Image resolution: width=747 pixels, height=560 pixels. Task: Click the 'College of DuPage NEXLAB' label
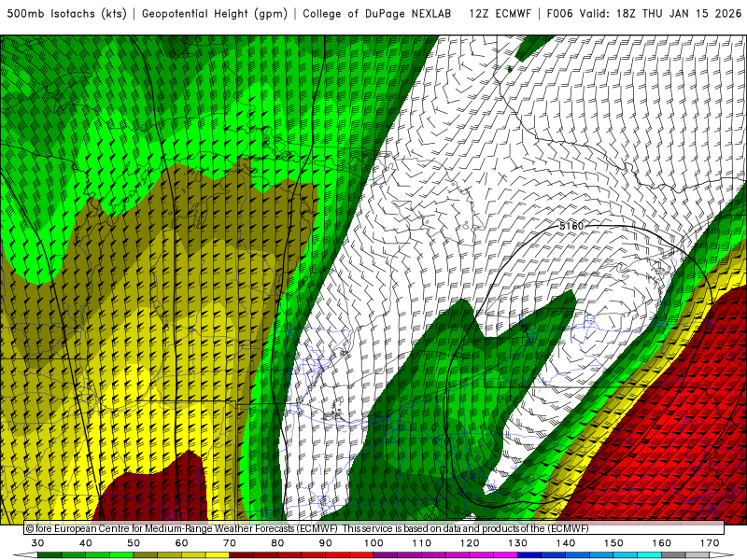377,14
